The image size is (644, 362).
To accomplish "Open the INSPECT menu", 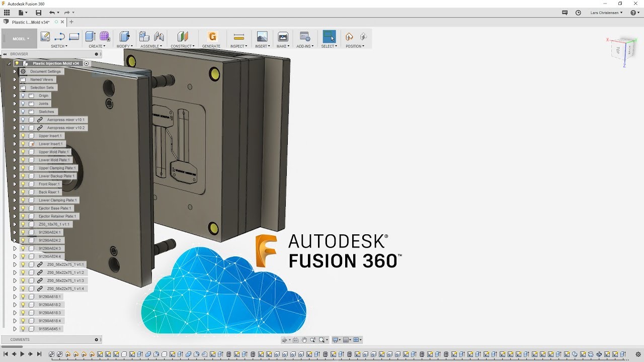I will tap(239, 46).
